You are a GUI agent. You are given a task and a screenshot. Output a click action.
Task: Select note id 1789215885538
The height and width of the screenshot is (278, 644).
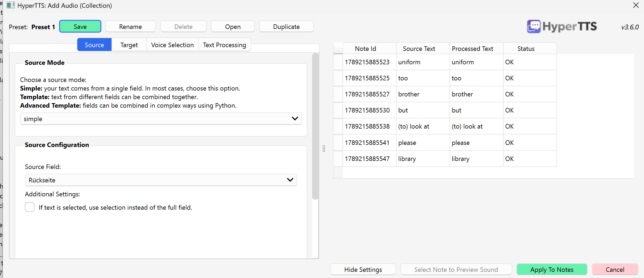pos(370,126)
